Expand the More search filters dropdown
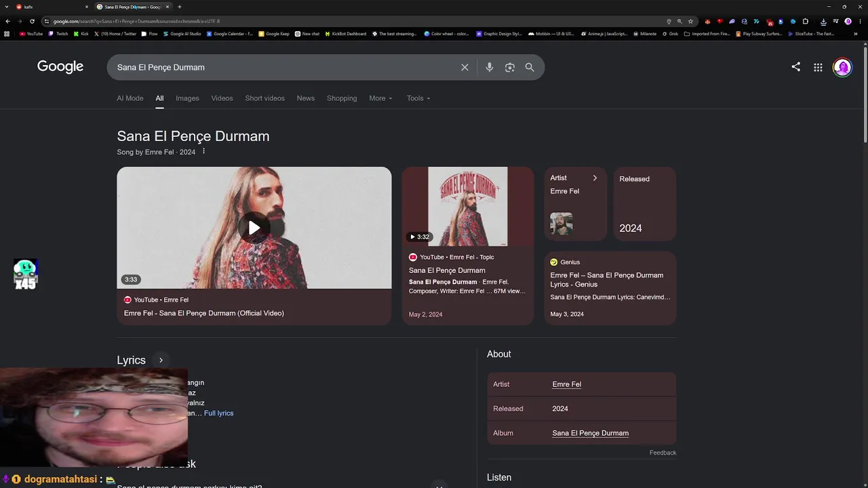 380,98
